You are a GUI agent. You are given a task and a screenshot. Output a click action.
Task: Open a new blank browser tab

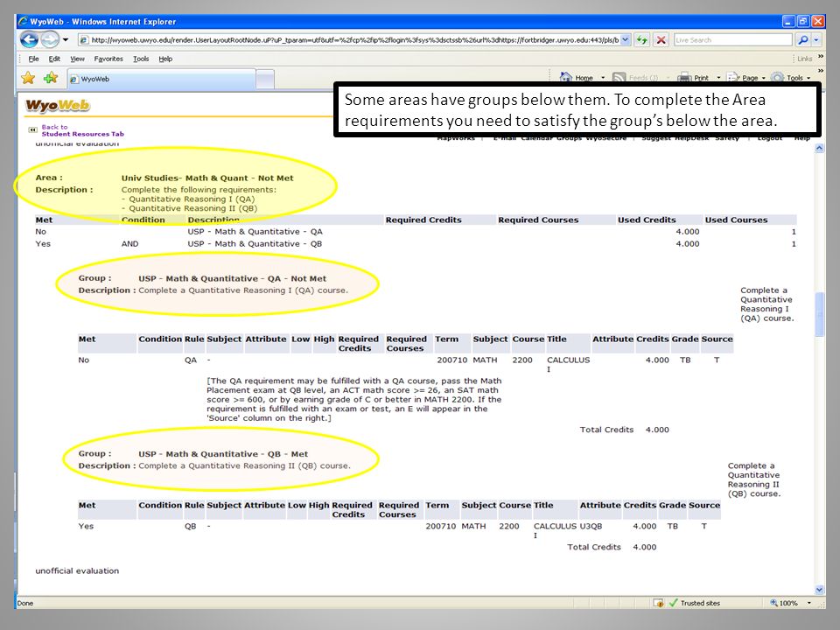coord(264,80)
